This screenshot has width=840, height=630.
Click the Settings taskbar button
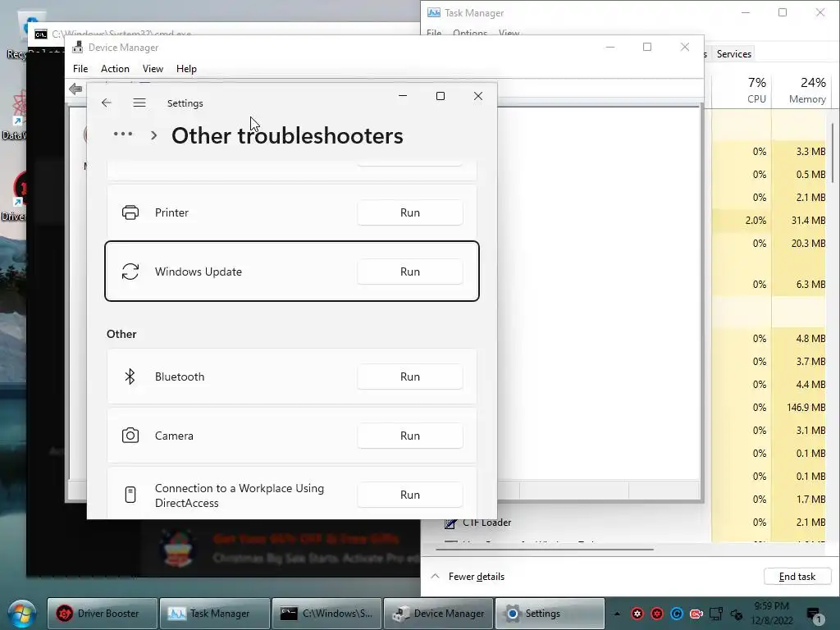pyautogui.click(x=550, y=614)
